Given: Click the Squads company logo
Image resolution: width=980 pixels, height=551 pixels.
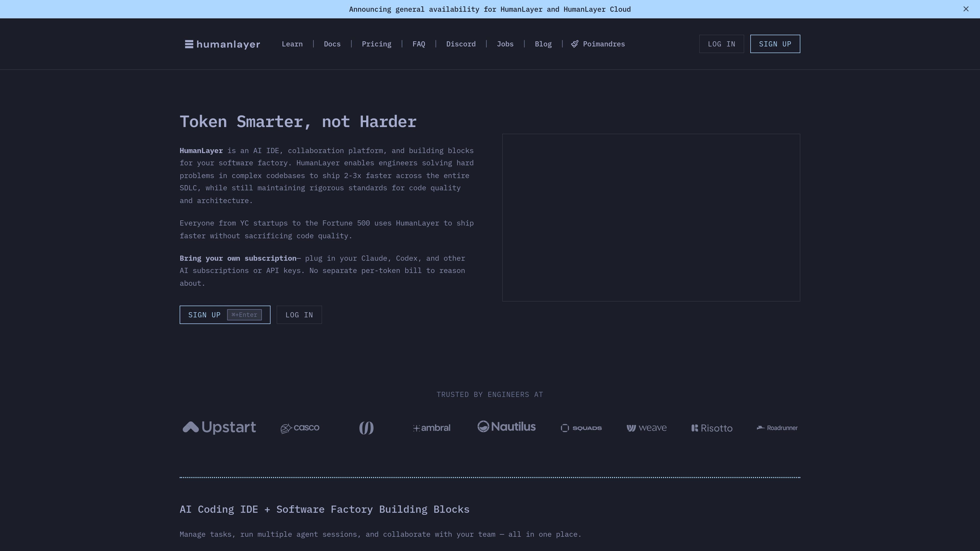Looking at the screenshot, I should click(x=581, y=428).
